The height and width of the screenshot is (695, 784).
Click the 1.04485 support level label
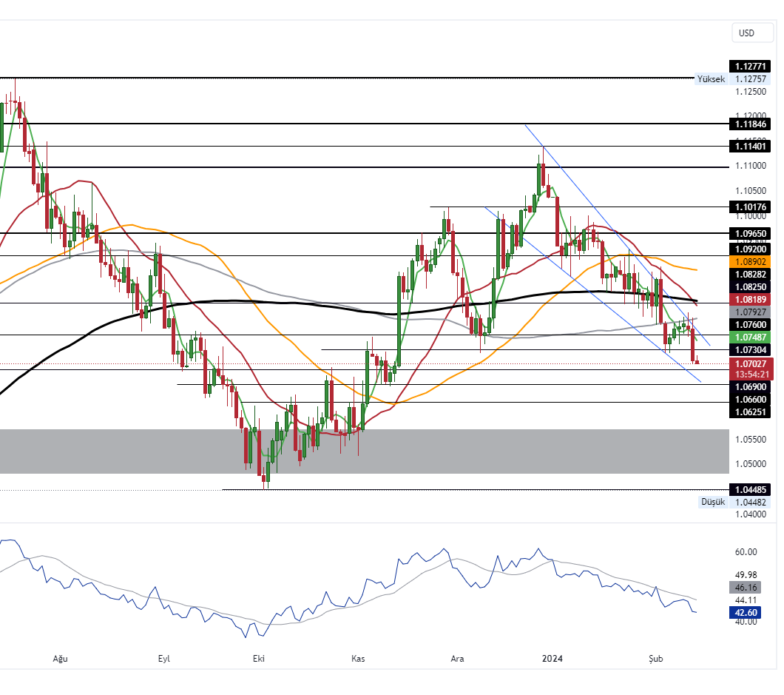click(751, 489)
